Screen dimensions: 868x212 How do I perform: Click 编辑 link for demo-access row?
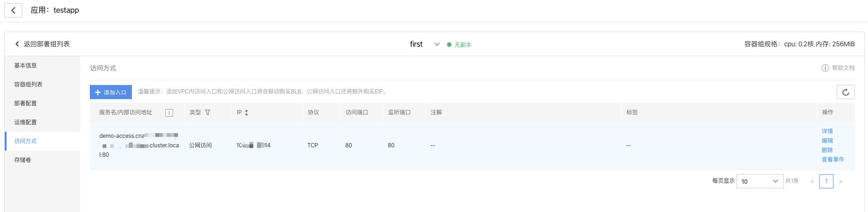[827, 141]
